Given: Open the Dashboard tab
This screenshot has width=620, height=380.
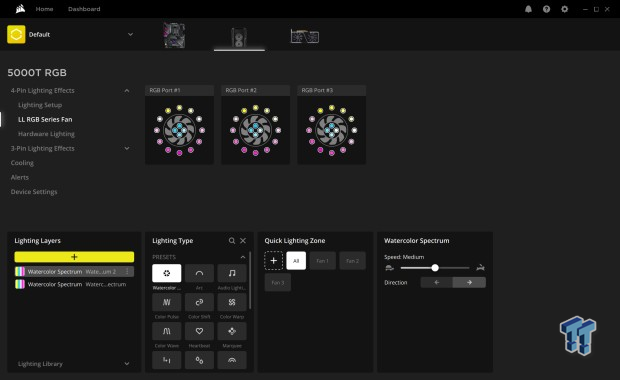Looking at the screenshot, I should click(84, 9).
